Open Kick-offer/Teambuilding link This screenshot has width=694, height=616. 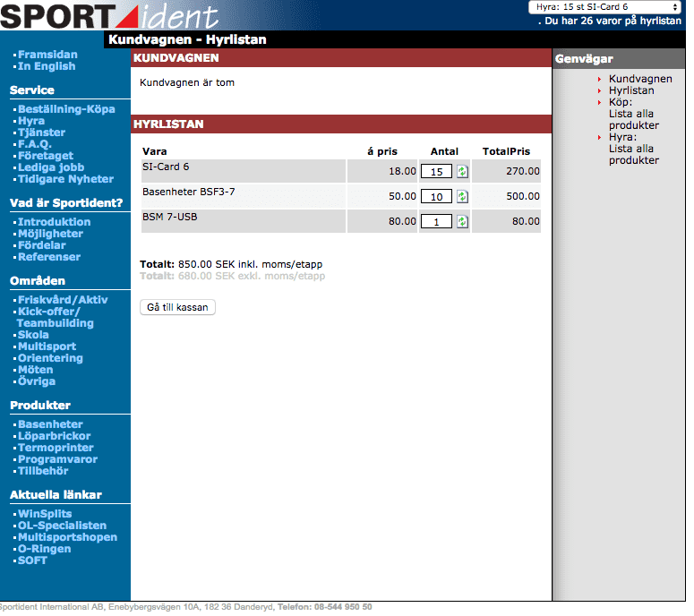point(55,317)
